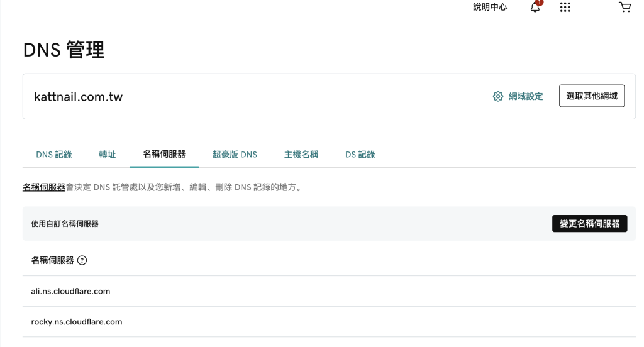The image size is (644, 347).
Task: Open the notifications bell icon
Action: click(535, 8)
